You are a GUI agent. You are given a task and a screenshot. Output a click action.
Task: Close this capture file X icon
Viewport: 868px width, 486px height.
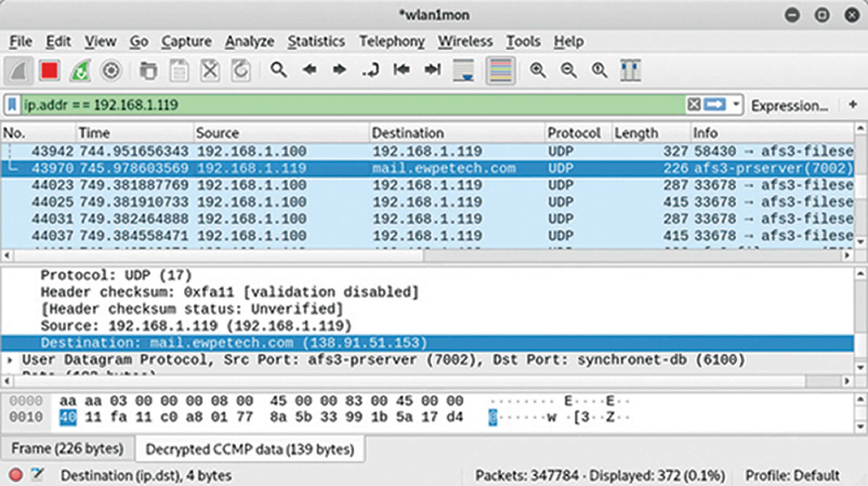click(210, 70)
